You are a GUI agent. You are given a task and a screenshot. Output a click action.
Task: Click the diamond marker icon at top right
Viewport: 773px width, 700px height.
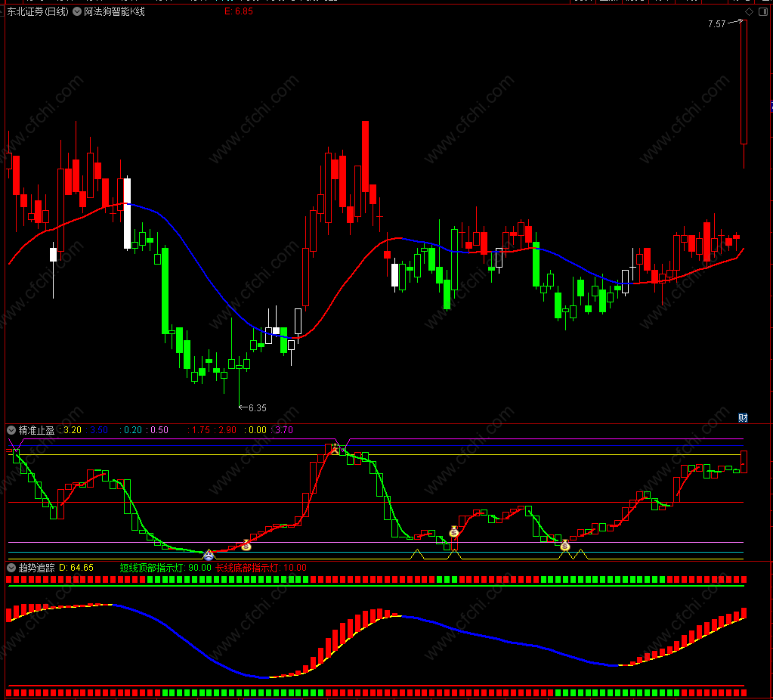(x=749, y=12)
